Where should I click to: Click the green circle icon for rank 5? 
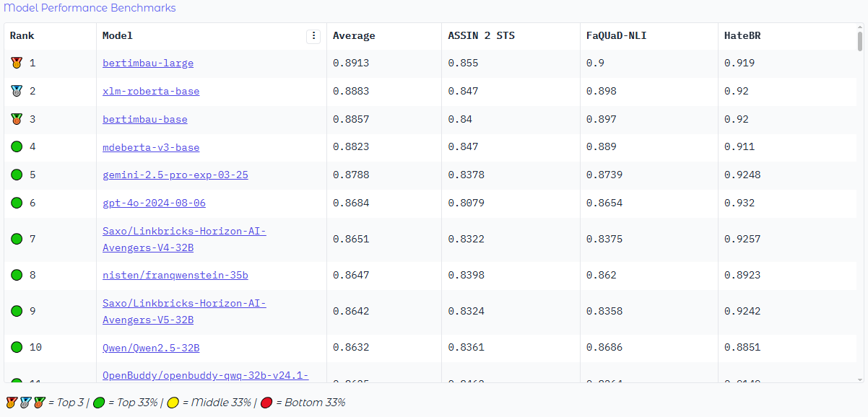coord(17,175)
